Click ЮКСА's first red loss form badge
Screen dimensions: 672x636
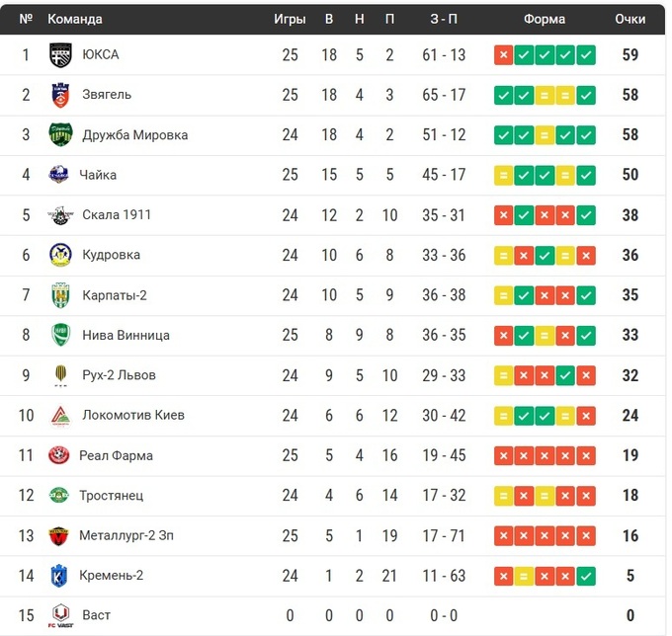pyautogui.click(x=503, y=55)
